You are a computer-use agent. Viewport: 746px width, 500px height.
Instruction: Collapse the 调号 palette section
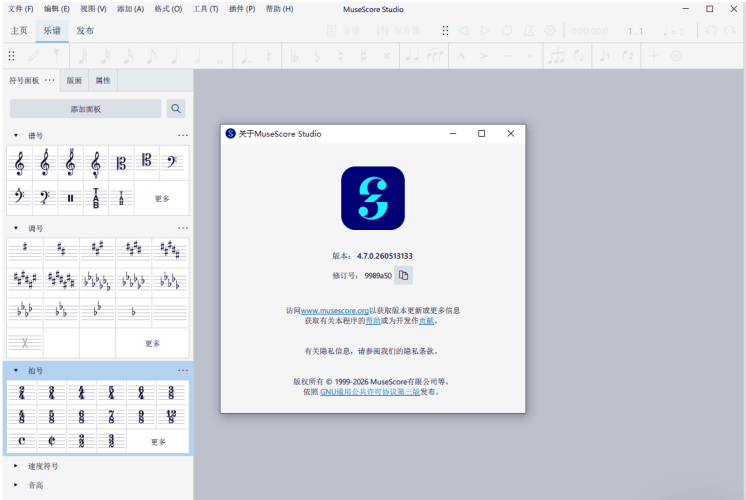click(x=16, y=228)
